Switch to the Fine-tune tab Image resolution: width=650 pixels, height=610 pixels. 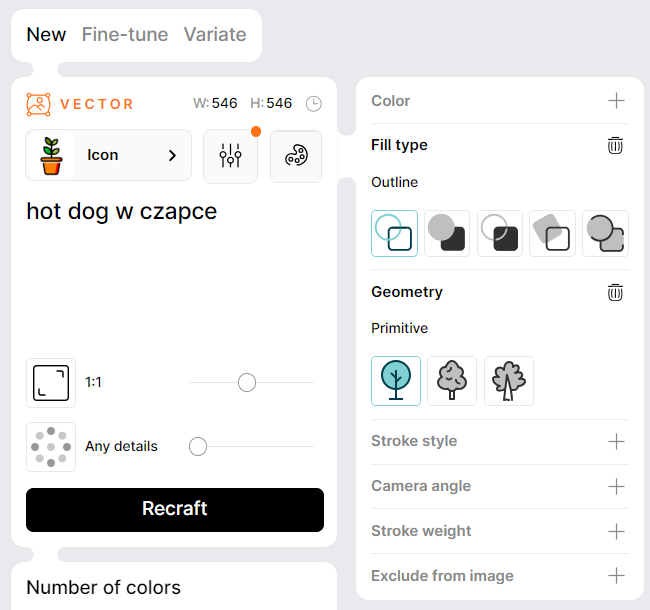[125, 34]
